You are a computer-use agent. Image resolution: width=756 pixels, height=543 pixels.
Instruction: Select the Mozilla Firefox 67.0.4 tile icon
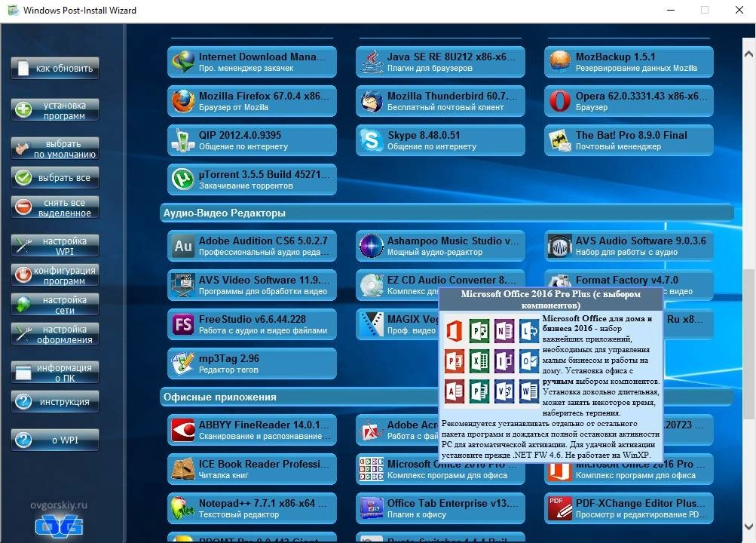(x=182, y=101)
